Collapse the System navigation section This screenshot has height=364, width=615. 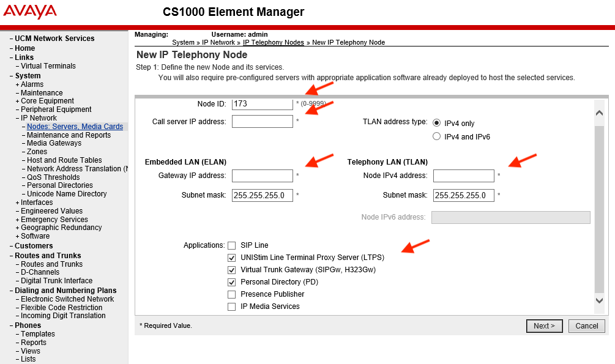click(12, 76)
